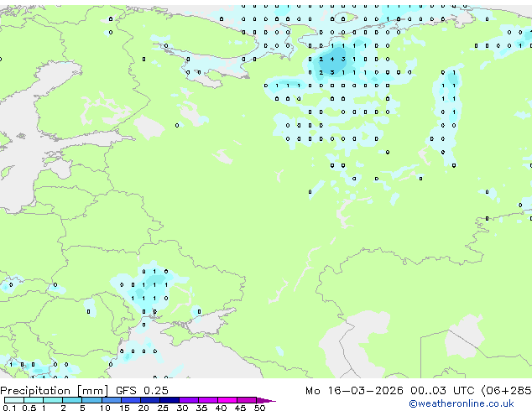Select the '35' legend scale label
This screenshot has height=411, width=532.
click(x=201, y=408)
